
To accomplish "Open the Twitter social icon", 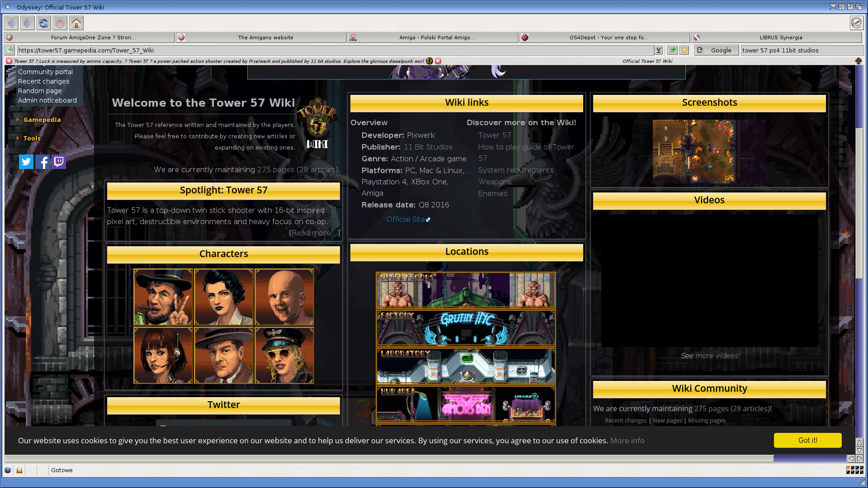I will 26,162.
